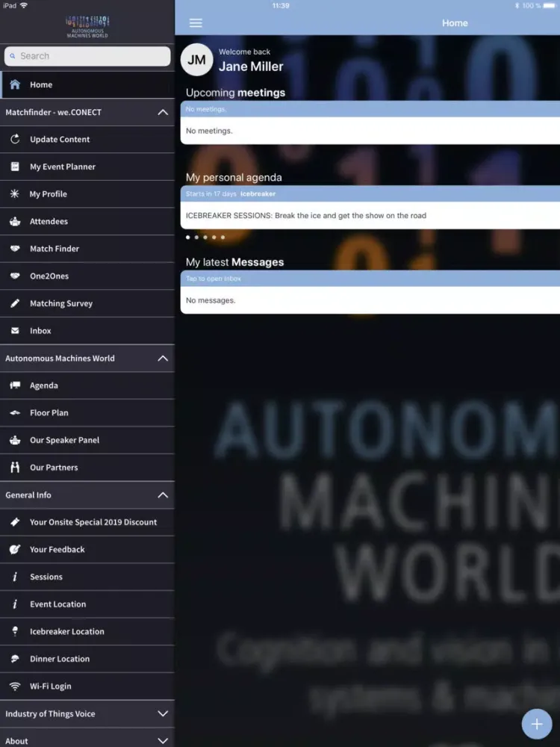Open One2Ones menu entry
The height and width of the screenshot is (747, 560).
[87, 276]
